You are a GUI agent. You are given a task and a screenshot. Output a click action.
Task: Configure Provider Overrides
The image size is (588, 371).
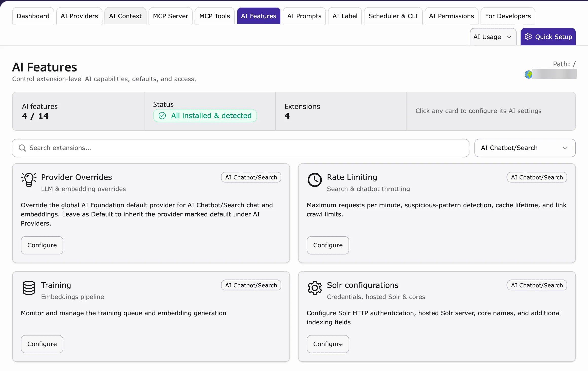point(42,245)
